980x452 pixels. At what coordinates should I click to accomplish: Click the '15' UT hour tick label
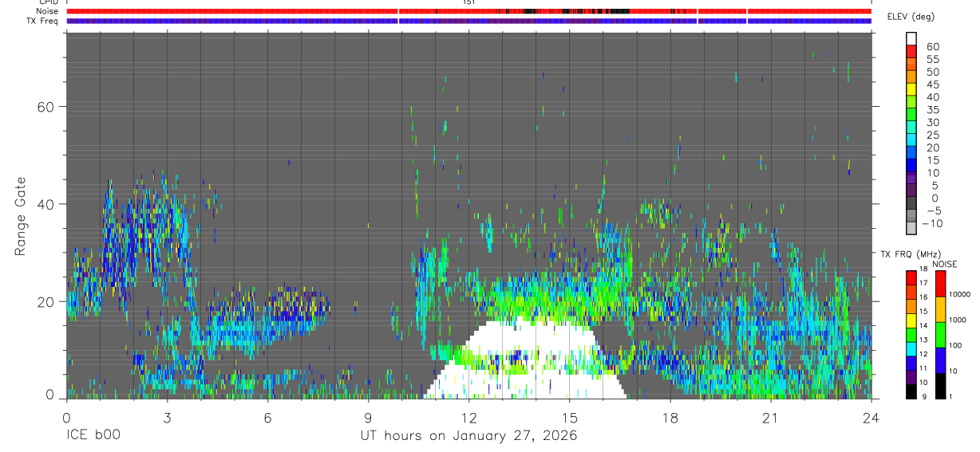point(570,416)
